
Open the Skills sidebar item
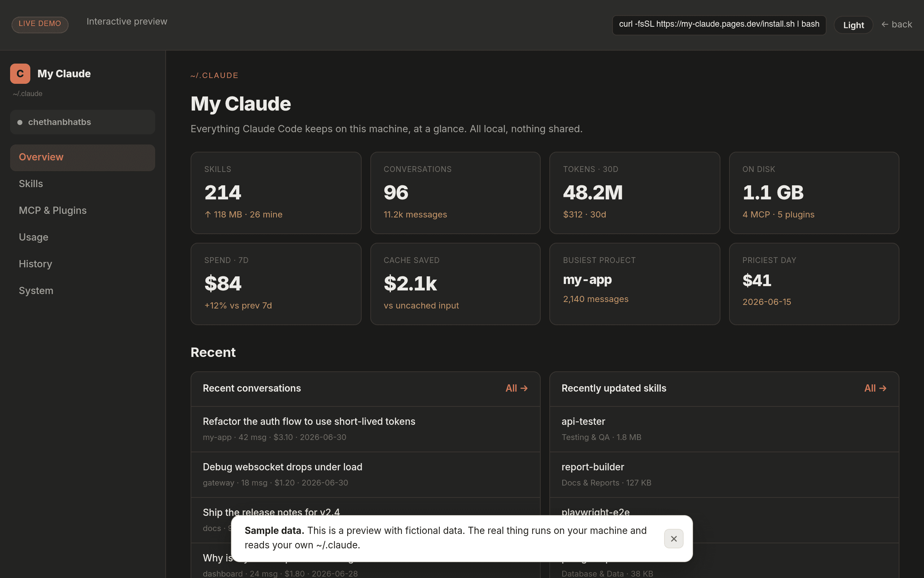tap(82, 184)
